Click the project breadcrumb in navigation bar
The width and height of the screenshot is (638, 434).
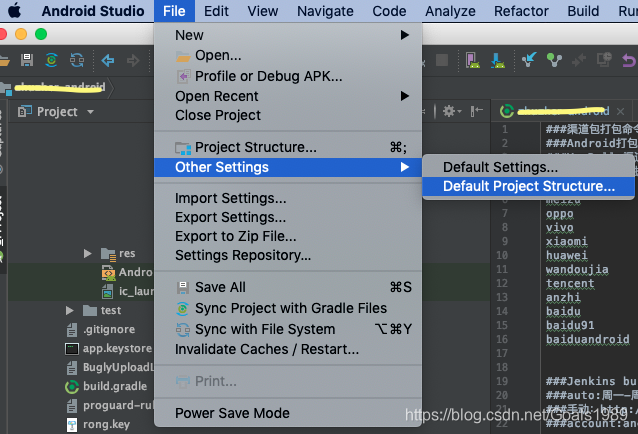point(59,87)
